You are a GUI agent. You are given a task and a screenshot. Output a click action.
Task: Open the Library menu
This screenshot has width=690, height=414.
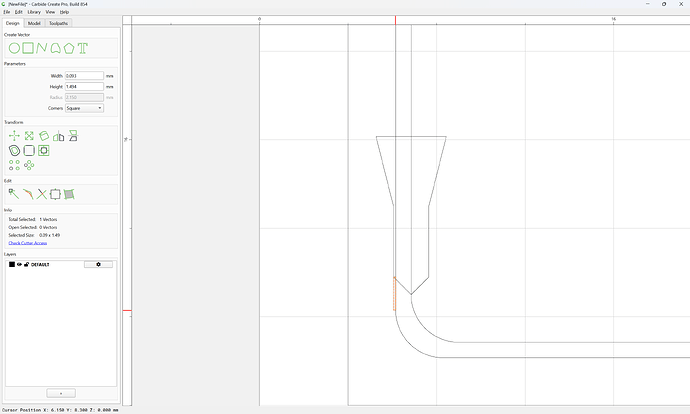[34, 12]
